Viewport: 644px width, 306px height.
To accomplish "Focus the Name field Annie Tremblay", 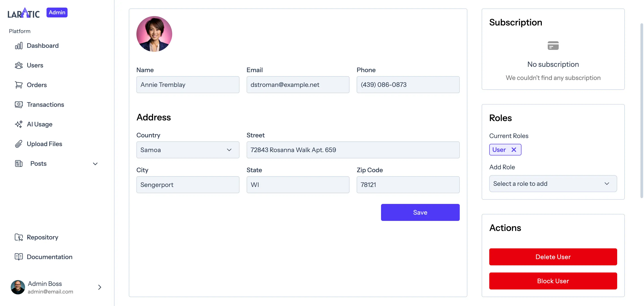I will pos(188,85).
